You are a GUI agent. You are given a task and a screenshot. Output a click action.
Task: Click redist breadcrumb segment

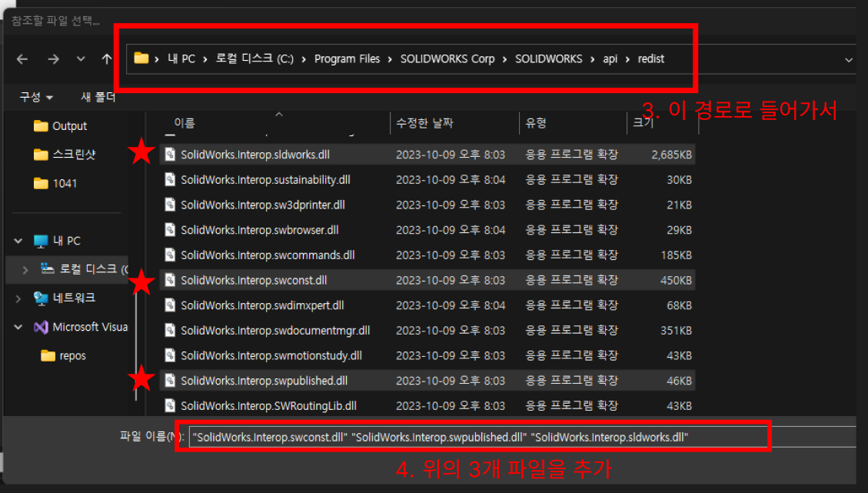point(651,58)
